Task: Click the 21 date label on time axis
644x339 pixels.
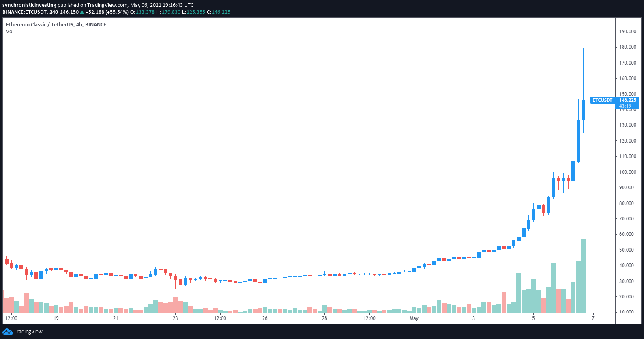Action: pos(116,318)
